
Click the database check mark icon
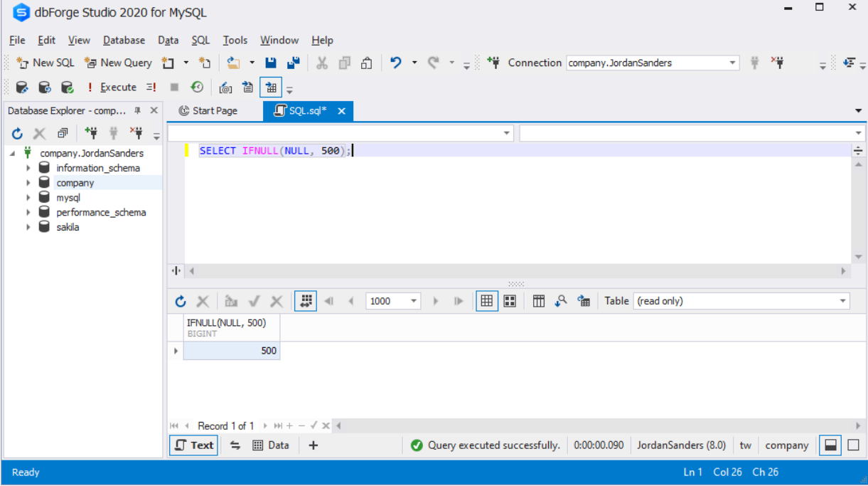(x=67, y=87)
